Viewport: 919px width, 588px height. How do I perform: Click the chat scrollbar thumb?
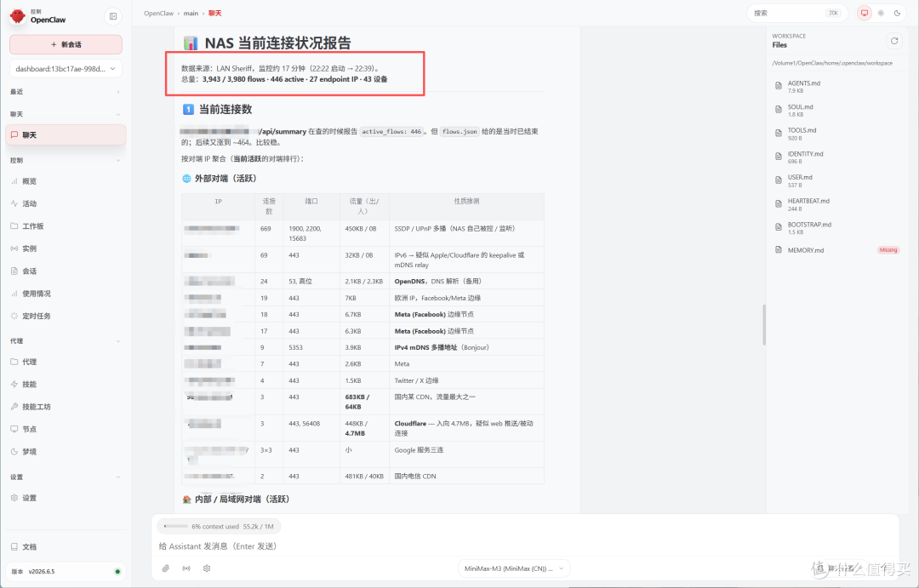pos(764,324)
